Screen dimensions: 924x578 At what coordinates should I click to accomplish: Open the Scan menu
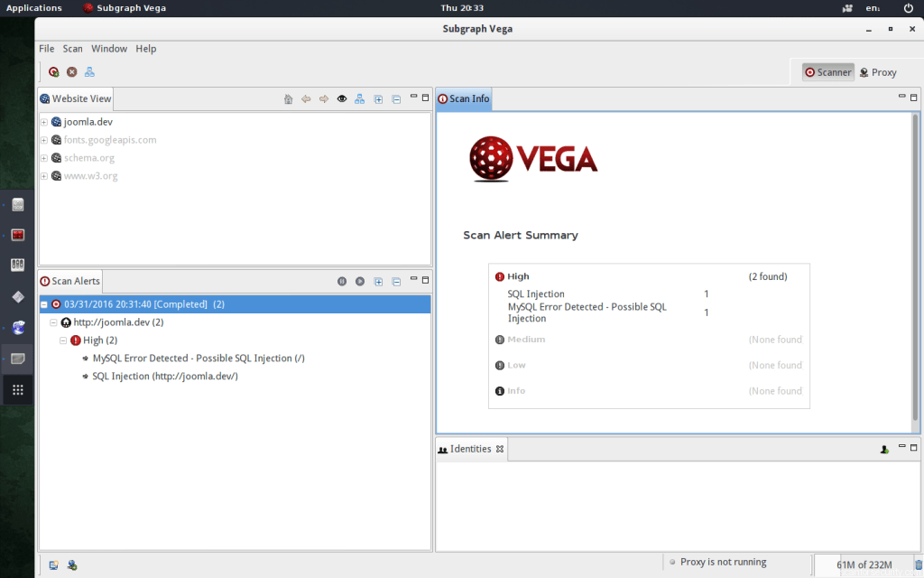72,49
